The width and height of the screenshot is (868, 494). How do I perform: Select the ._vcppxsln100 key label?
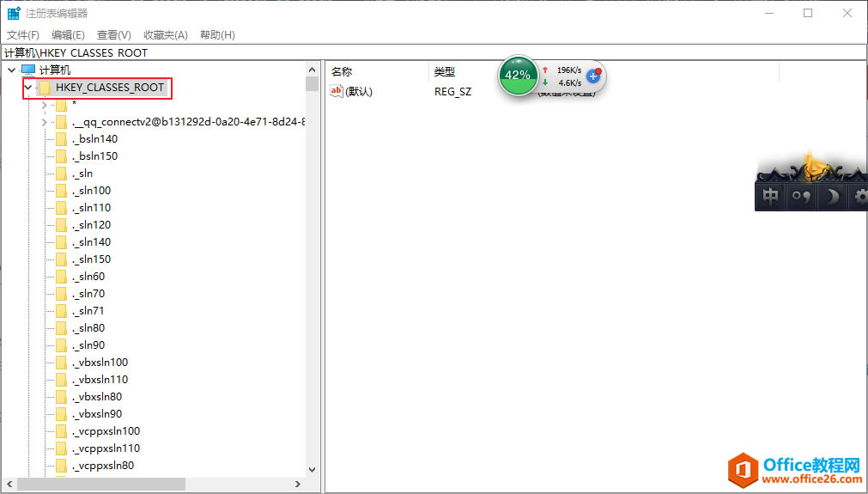(106, 431)
